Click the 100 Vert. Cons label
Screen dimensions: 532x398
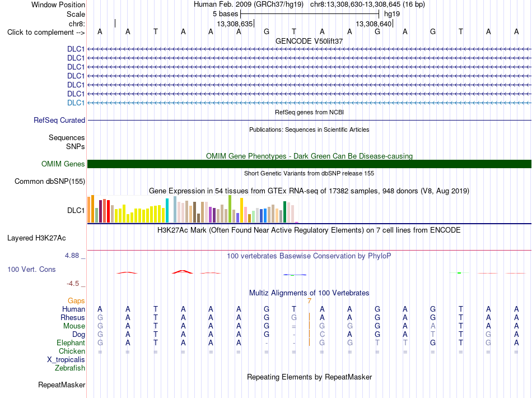coord(31,269)
